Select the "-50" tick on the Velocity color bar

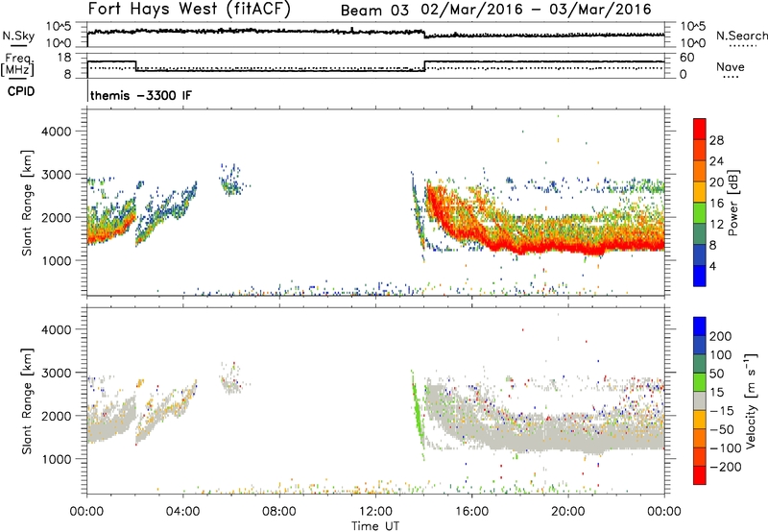tap(722, 429)
